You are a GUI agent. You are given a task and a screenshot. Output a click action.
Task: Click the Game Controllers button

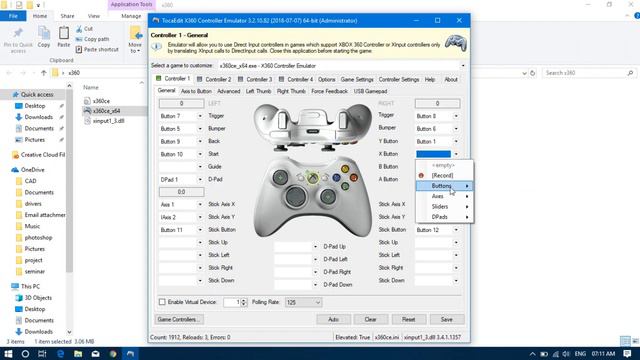tap(179, 320)
